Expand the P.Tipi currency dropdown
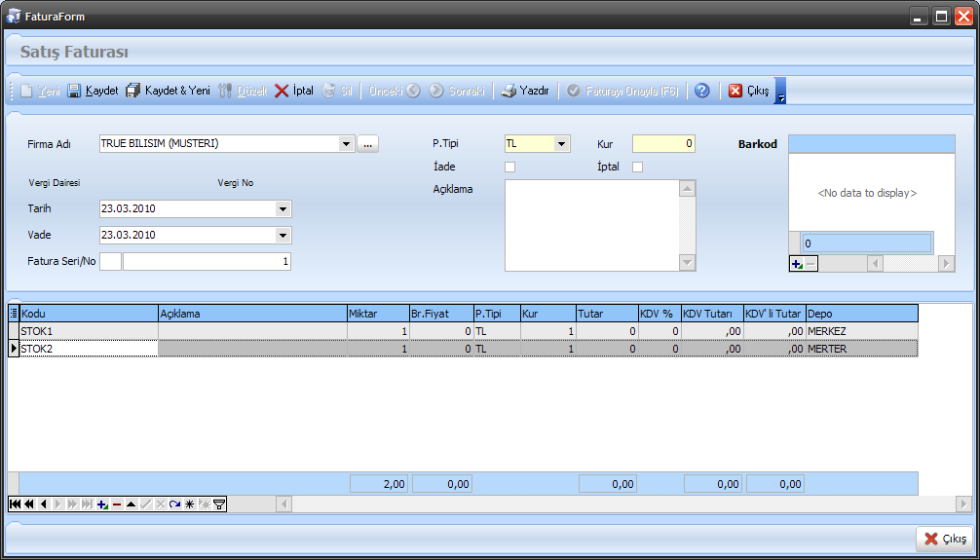 tap(561, 144)
